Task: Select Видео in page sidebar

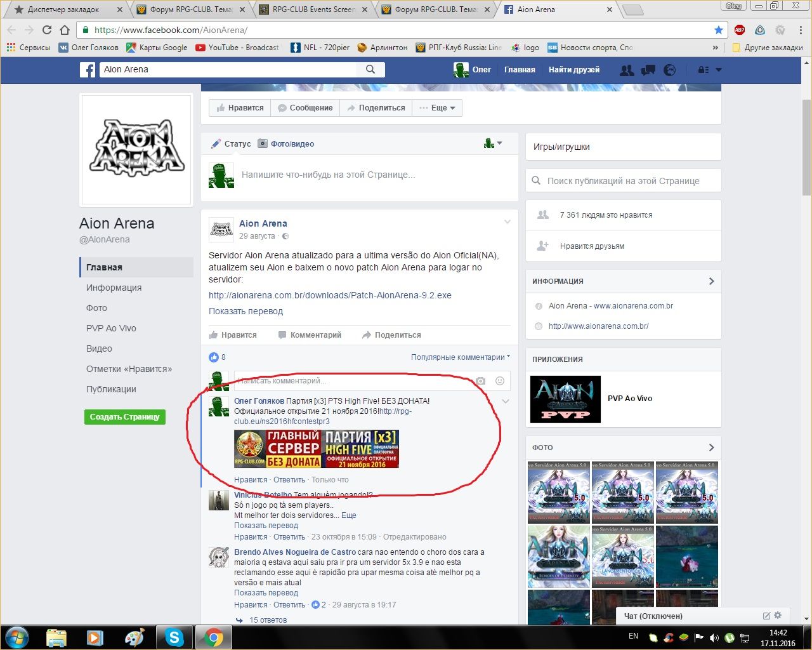Action: pos(99,348)
